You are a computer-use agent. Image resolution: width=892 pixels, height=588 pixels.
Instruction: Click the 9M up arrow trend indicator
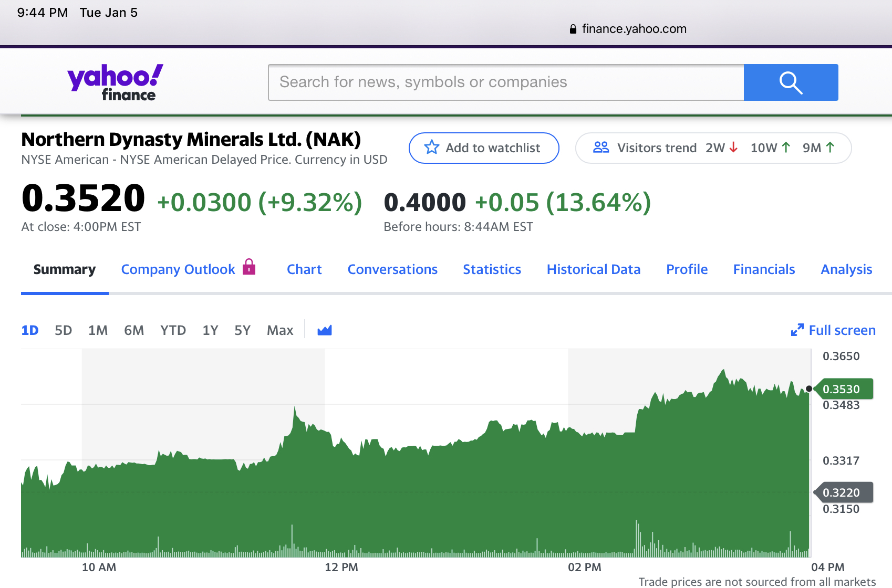pyautogui.click(x=830, y=148)
